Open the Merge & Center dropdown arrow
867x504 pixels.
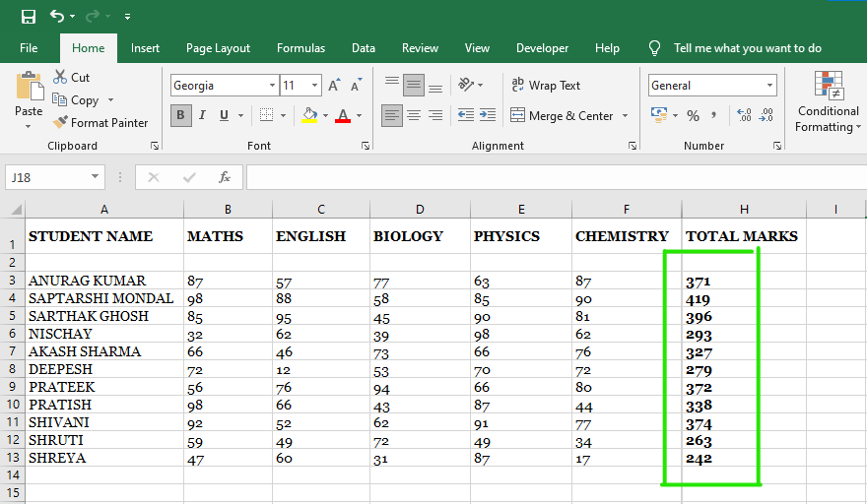625,116
